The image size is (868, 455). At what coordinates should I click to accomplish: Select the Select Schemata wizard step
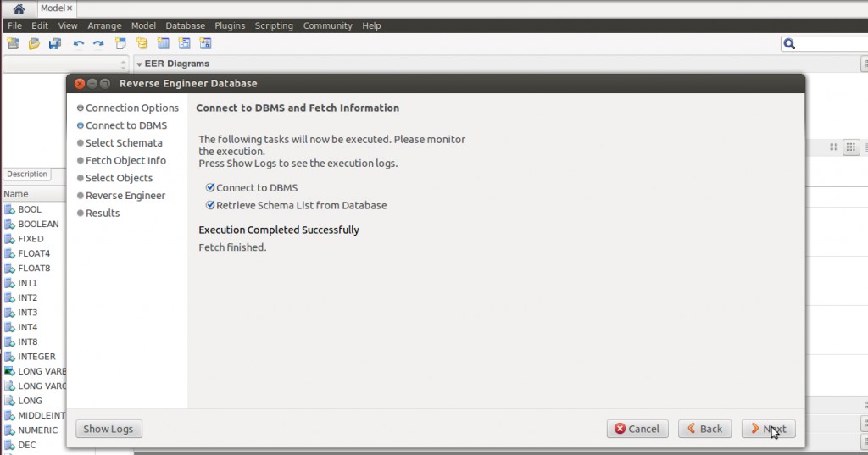pyautogui.click(x=120, y=143)
